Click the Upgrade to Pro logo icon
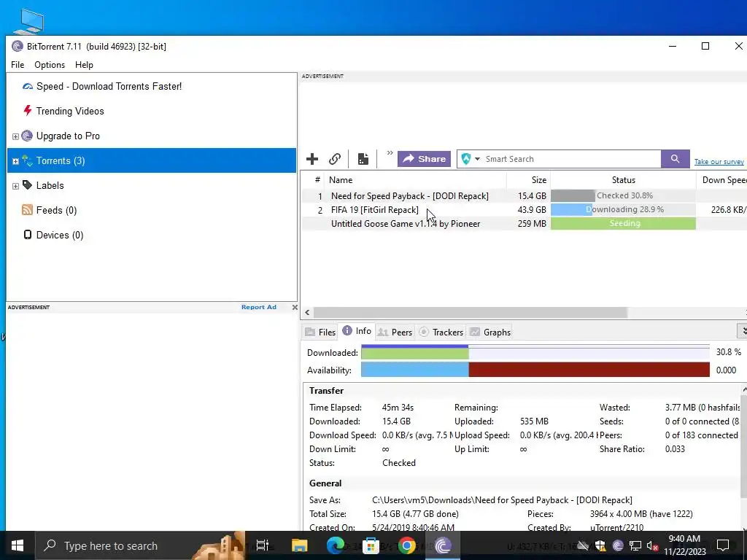Image resolution: width=747 pixels, height=560 pixels. (28, 136)
